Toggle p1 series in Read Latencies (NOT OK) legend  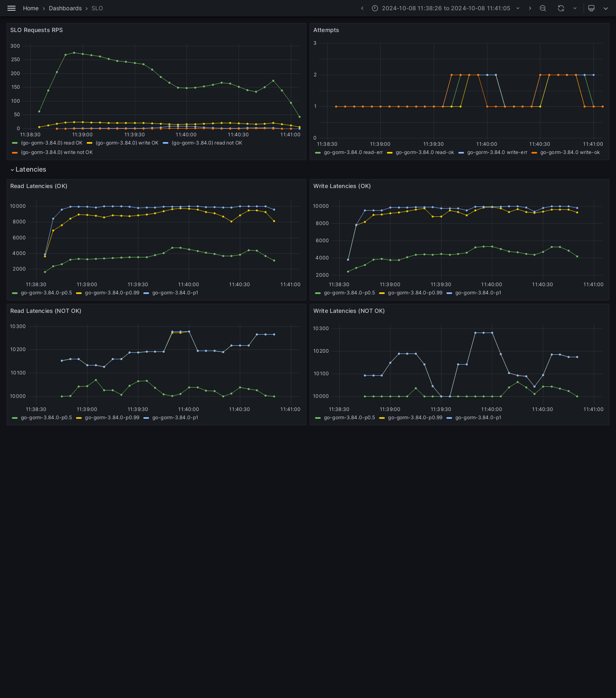175,418
